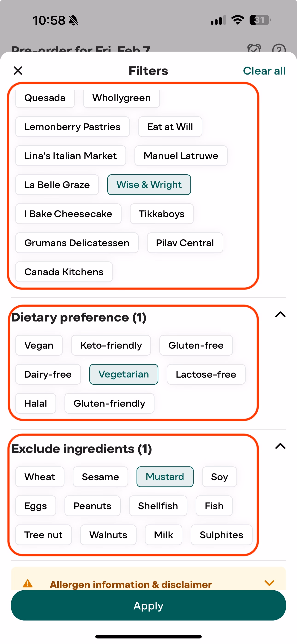
Task: Collapse the Dietary preference section
Action: [x=280, y=314]
